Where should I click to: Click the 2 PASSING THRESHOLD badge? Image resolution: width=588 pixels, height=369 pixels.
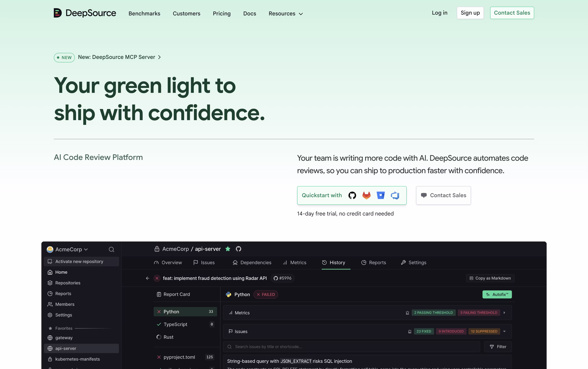[x=433, y=313]
